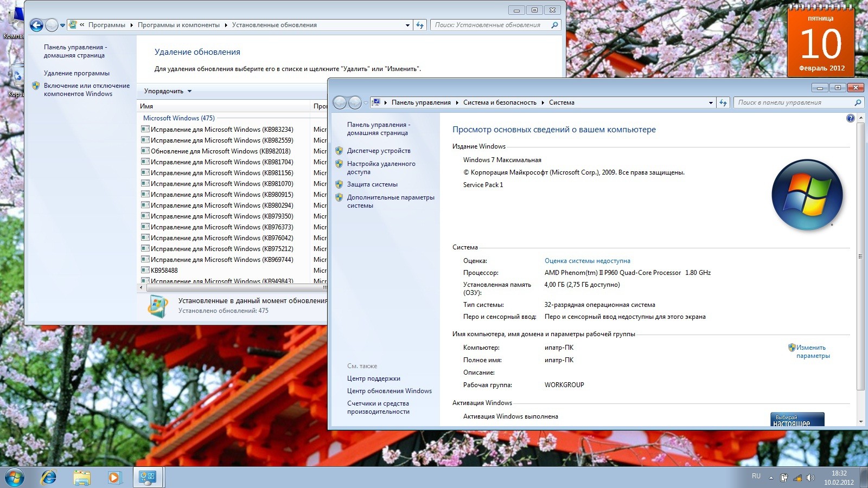The image size is (868, 488).
Task: Click Система и безопасность breadcrumb
Action: click(x=500, y=102)
